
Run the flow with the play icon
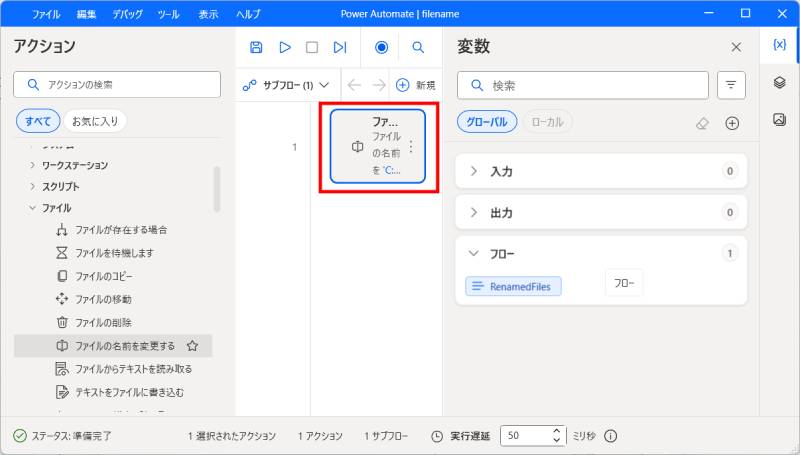285,47
